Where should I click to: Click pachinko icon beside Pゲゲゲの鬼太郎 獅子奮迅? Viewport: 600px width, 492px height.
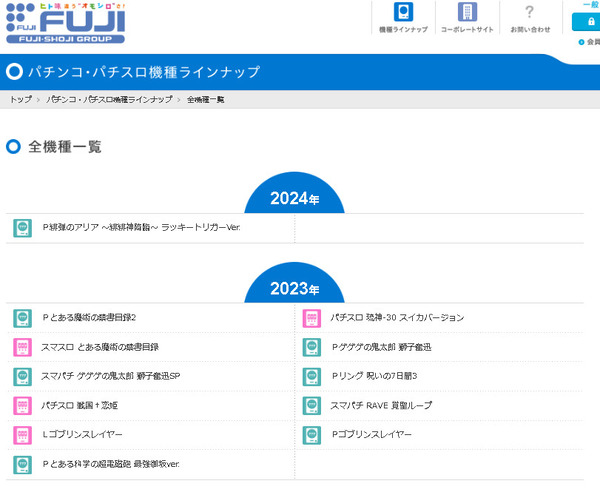pyautogui.click(x=312, y=347)
